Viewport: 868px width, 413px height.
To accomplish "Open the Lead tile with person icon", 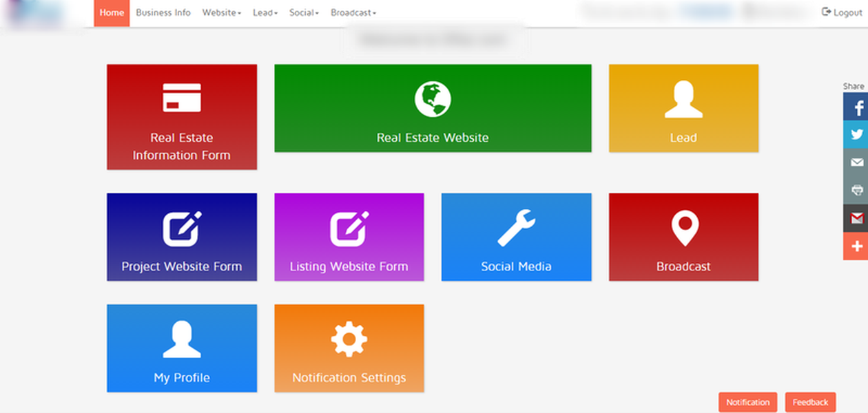I will tap(683, 108).
